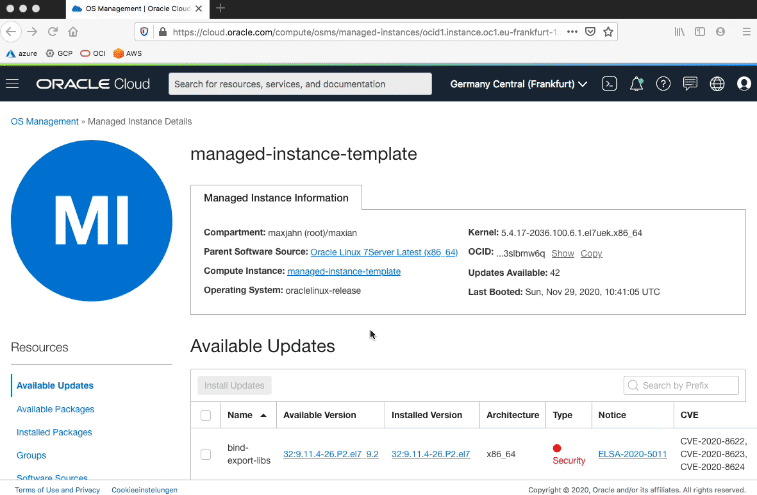Click the MI instance avatar circle

coord(91,221)
